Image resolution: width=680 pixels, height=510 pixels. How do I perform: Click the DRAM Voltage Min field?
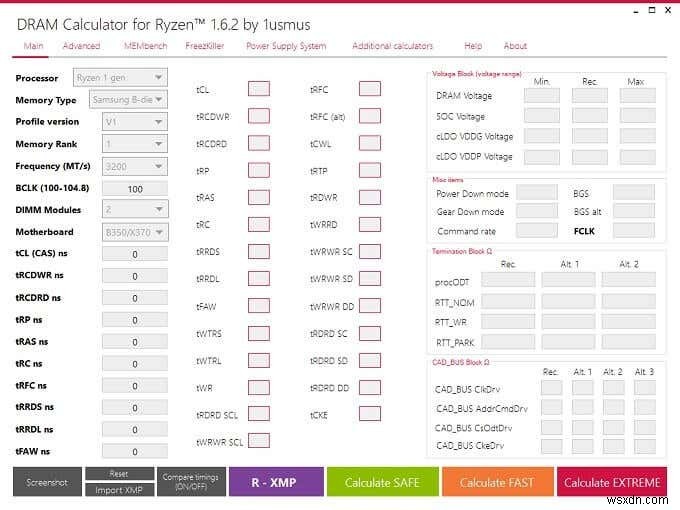tap(542, 95)
